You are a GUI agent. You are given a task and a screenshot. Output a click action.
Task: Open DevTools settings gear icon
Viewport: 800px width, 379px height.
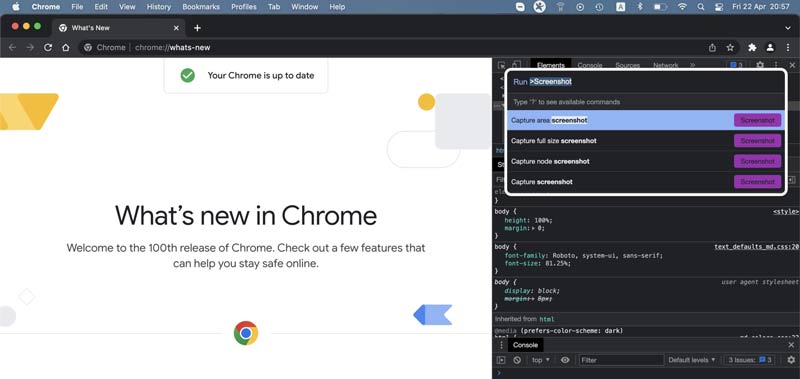coord(760,65)
